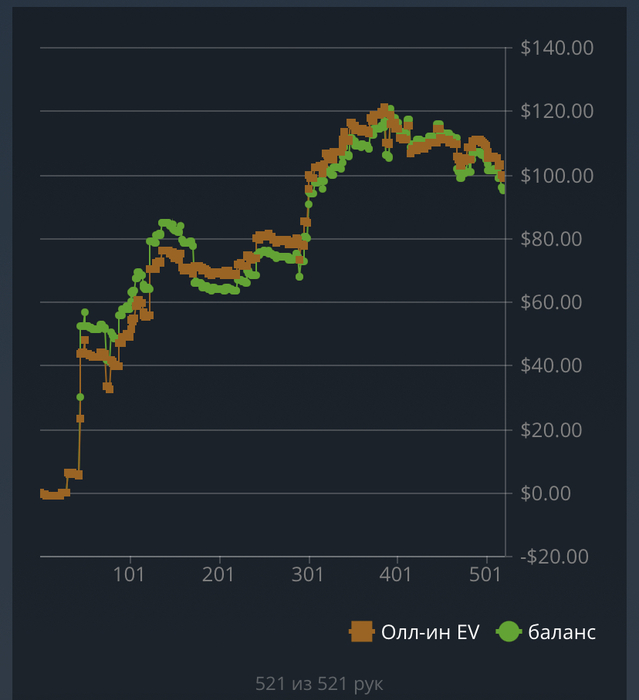Click the $40.00 axis label
This screenshot has height=700, width=639.
(x=551, y=366)
